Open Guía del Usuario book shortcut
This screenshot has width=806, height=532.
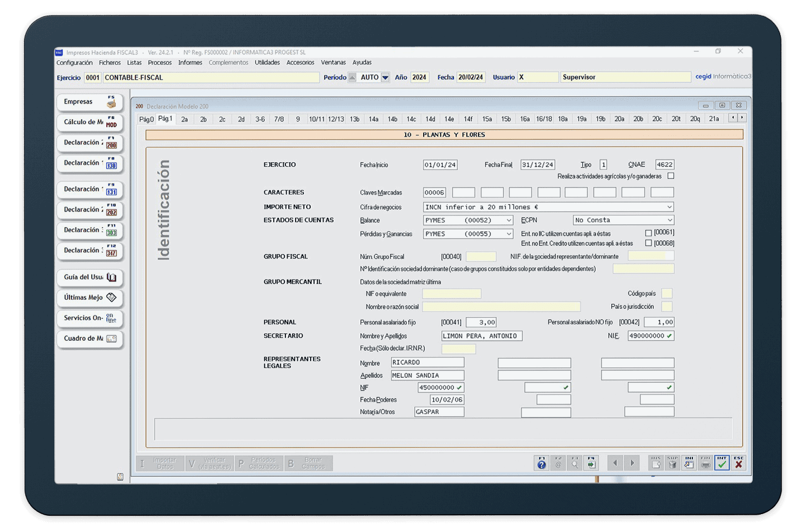pos(90,277)
